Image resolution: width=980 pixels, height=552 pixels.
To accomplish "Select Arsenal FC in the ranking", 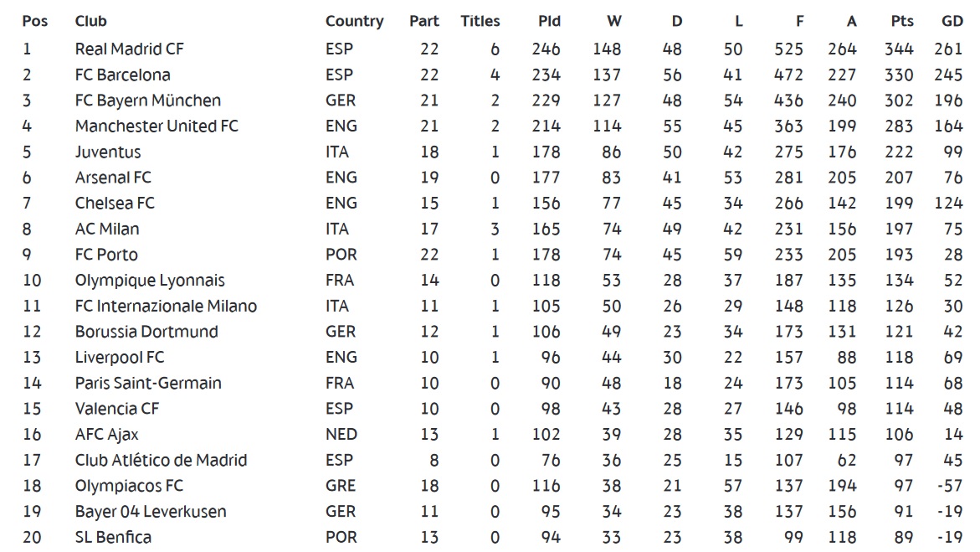I will click(x=113, y=178).
